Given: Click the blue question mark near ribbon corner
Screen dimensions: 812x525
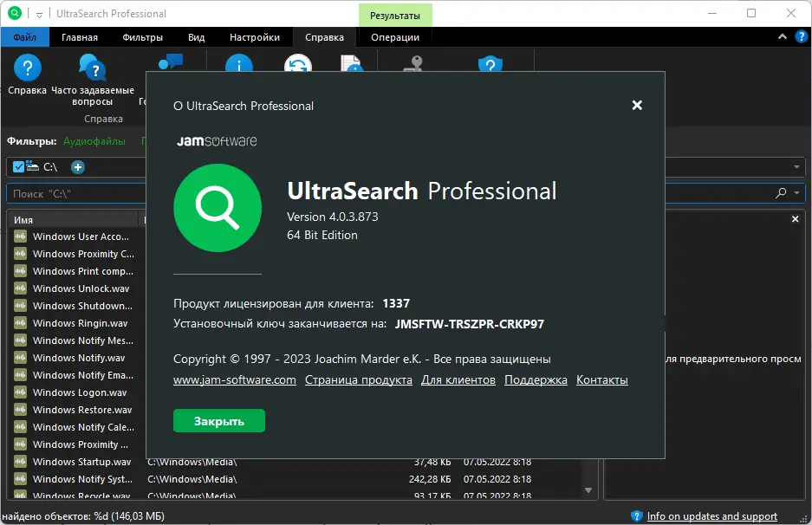Looking at the screenshot, I should [x=800, y=36].
